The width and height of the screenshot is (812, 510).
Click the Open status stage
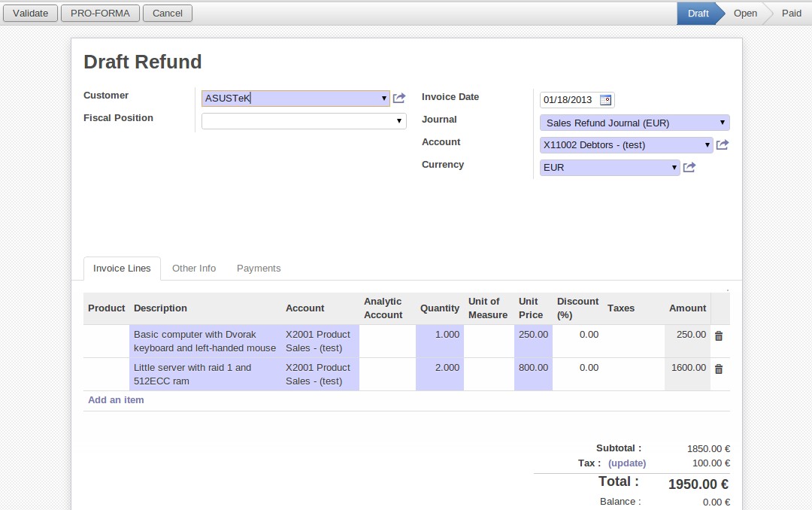tap(745, 13)
